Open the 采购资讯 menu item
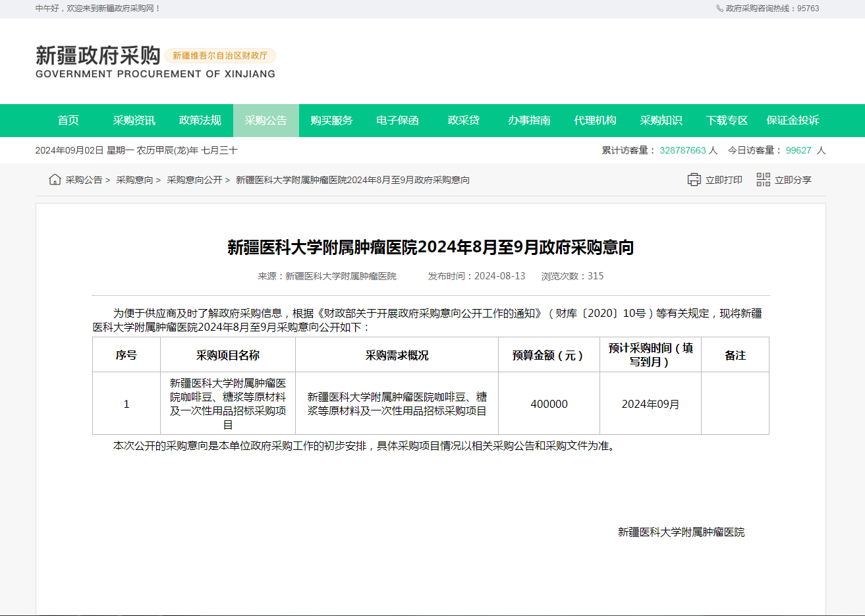Viewport: 865px width, 616px height. [134, 121]
